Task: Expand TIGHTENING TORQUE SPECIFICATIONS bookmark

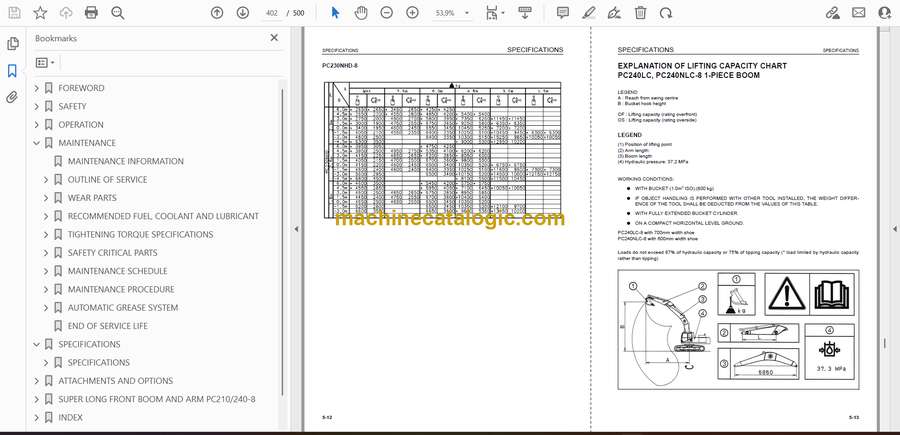Action: (x=46, y=235)
